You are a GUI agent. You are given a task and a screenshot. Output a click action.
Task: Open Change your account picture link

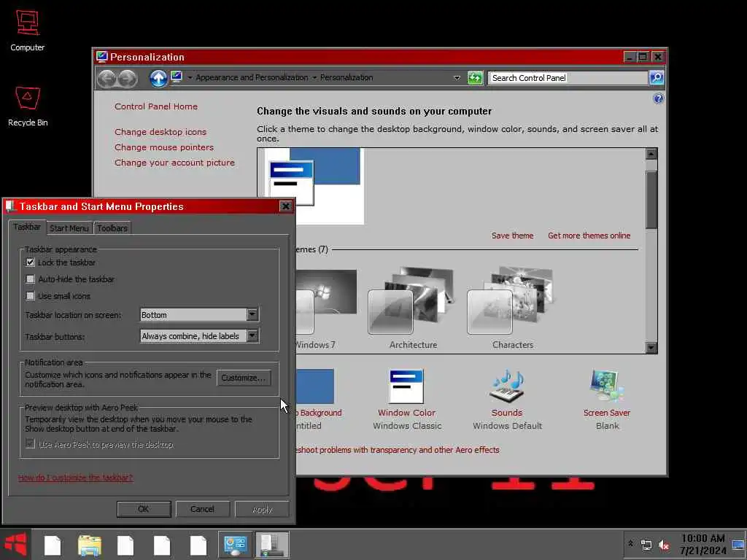click(x=174, y=163)
